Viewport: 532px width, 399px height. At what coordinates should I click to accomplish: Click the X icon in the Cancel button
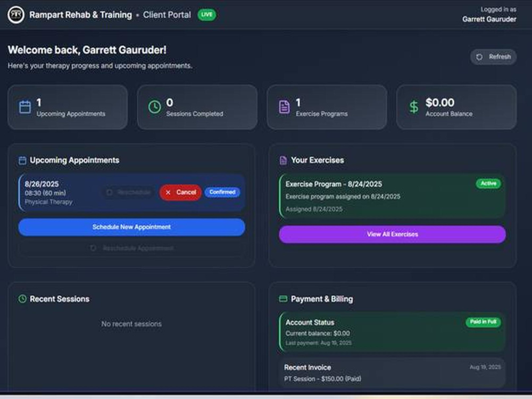click(168, 193)
